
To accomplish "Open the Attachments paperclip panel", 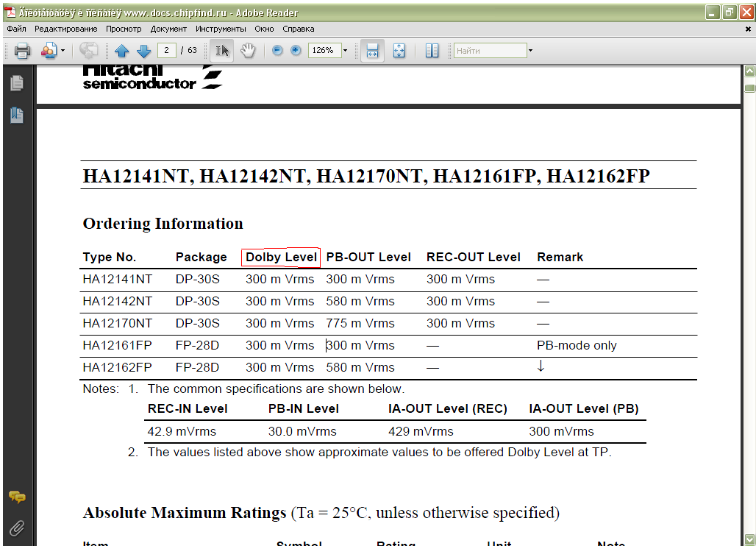I will tap(17, 528).
